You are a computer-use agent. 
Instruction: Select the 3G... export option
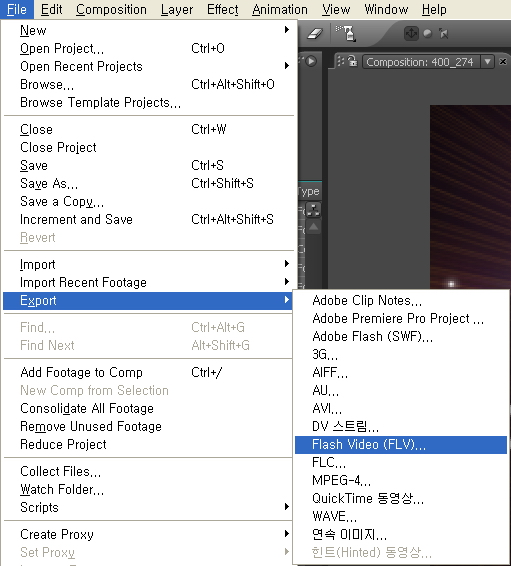401,354
